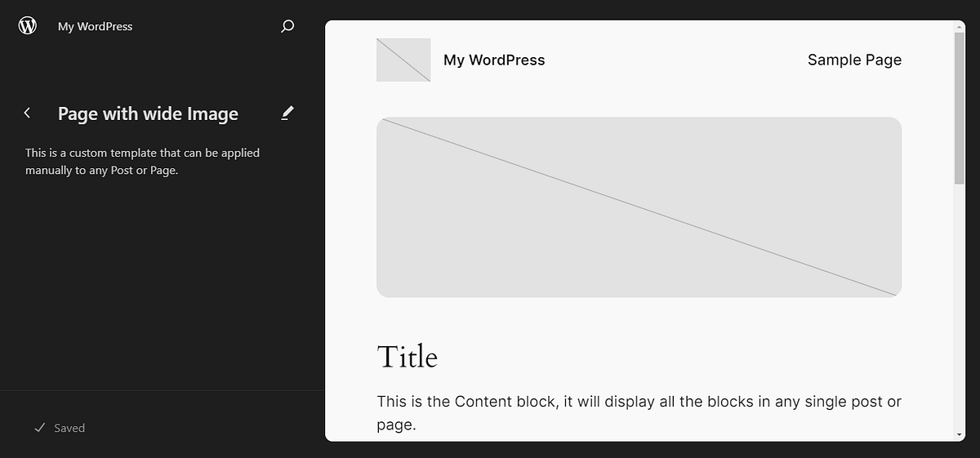Open the search command palette icon

[287, 26]
